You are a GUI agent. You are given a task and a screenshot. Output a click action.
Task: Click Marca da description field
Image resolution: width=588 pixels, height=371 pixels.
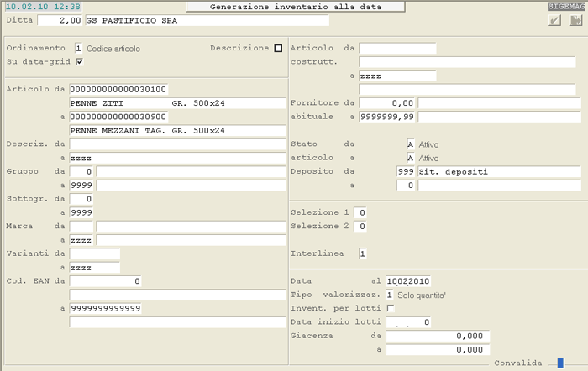coord(191,227)
